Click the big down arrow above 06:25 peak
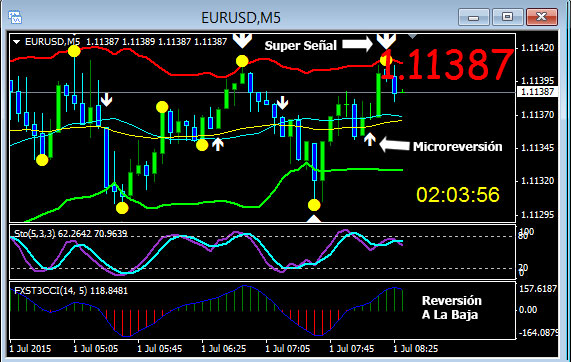 (x=242, y=41)
